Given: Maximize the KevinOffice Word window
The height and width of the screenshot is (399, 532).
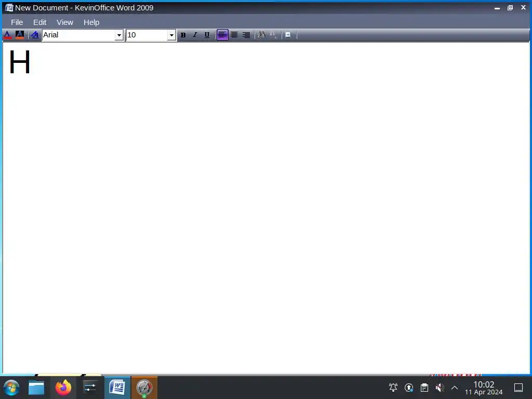Looking at the screenshot, I should tap(510, 7).
